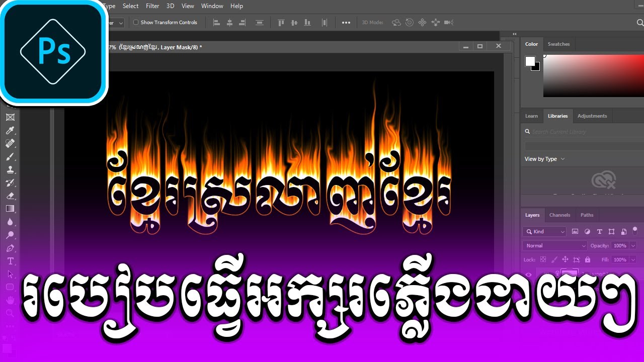Pick a color in the red color field
The image size is (644, 362).
[x=594, y=75]
